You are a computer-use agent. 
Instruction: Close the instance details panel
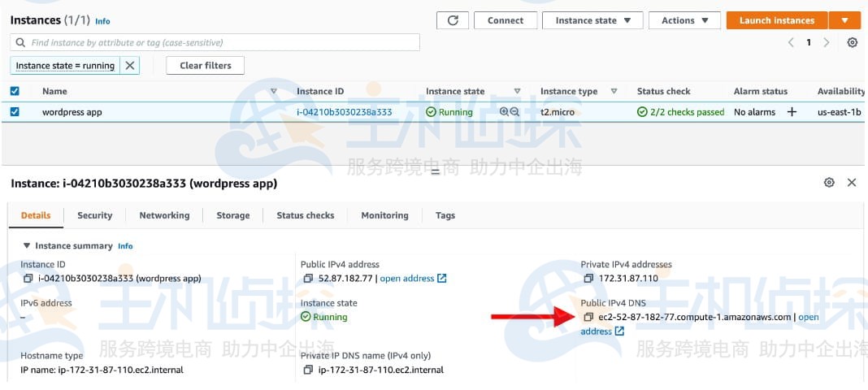pos(852,183)
